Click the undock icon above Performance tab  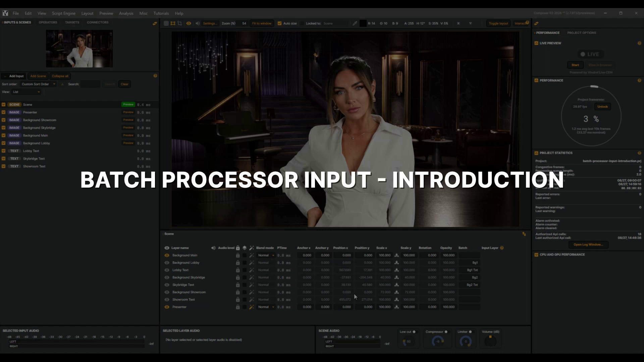[x=536, y=23]
